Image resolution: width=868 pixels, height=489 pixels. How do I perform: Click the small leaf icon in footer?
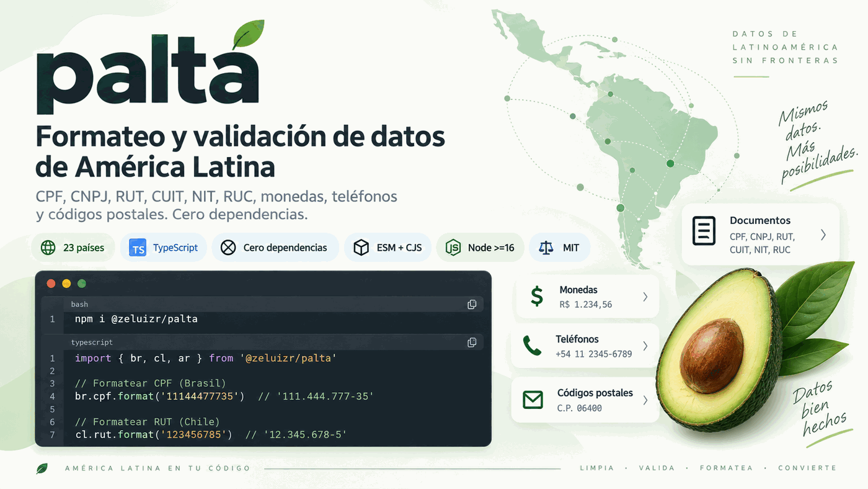coord(42,468)
